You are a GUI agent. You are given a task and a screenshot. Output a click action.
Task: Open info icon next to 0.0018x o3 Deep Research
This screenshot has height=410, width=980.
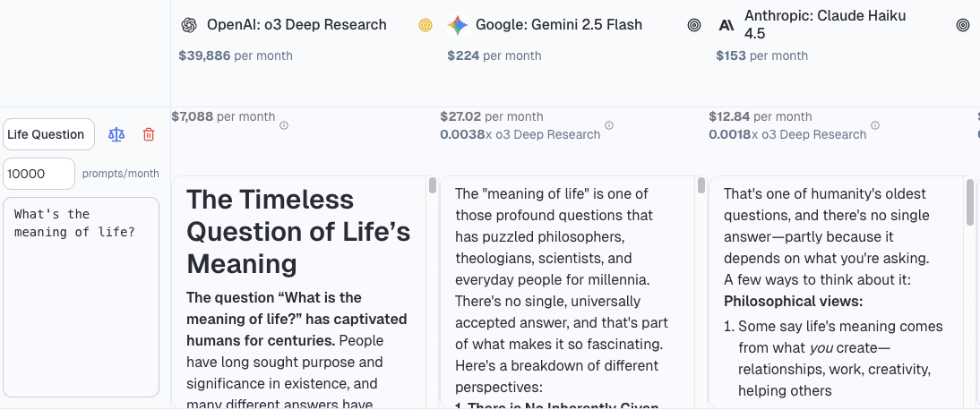(x=875, y=125)
